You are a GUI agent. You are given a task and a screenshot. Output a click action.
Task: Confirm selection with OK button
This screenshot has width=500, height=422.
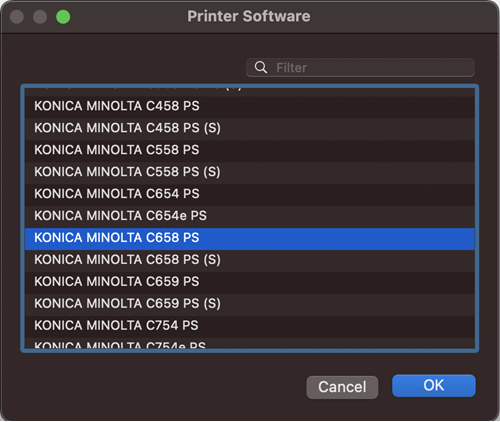tap(434, 386)
